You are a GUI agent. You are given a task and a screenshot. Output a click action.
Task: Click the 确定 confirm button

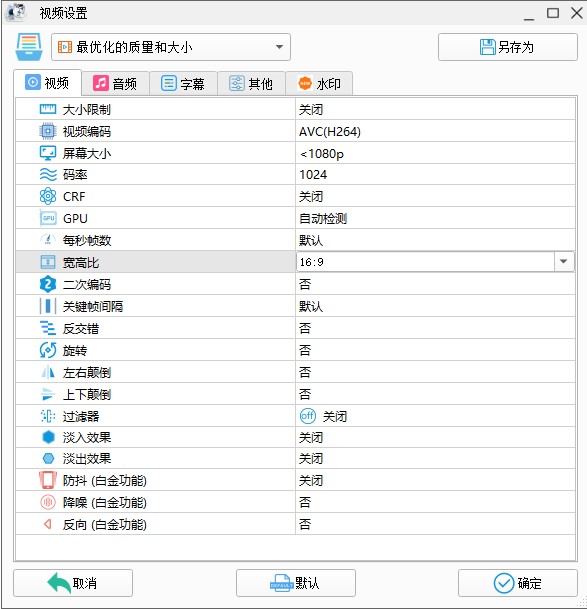[x=518, y=583]
